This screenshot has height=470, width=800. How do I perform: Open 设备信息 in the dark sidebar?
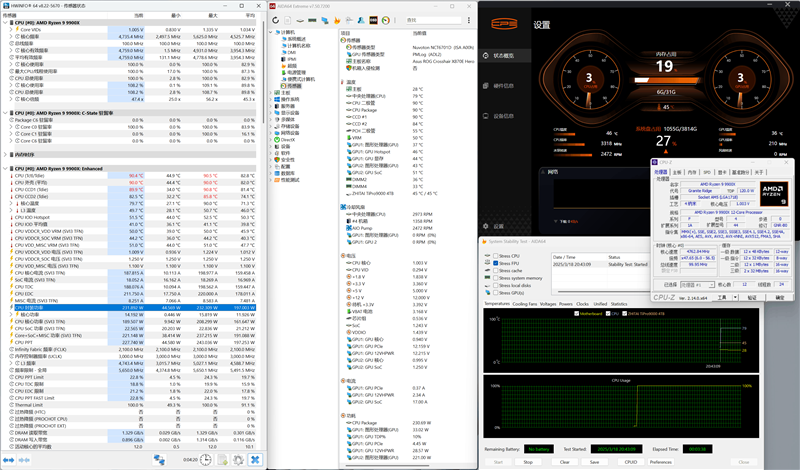[505, 116]
